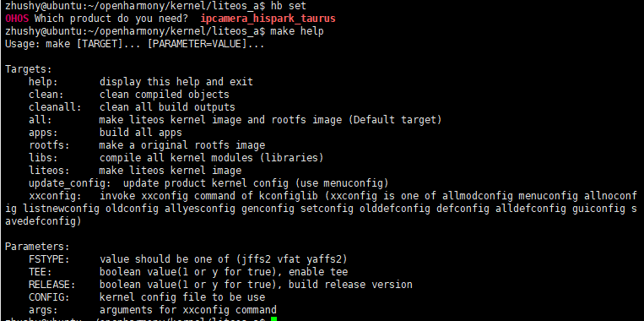Click the 'CONFIG:' parameter name
This screenshot has height=321, width=644.
pyautogui.click(x=49, y=297)
